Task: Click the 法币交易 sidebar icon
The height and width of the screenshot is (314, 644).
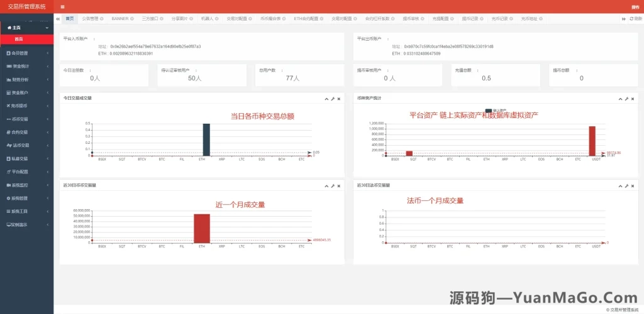Action: (x=9, y=145)
